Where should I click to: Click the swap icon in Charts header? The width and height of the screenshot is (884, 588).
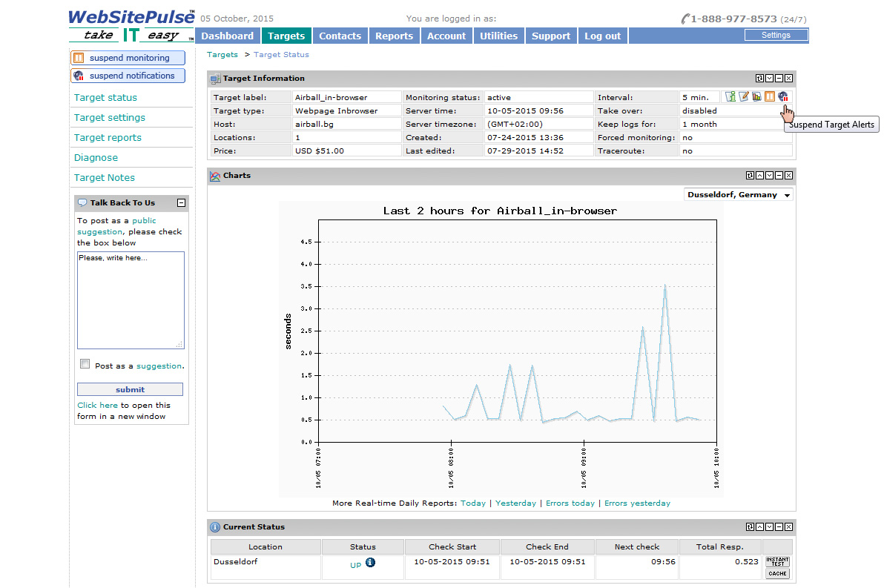coord(750,175)
